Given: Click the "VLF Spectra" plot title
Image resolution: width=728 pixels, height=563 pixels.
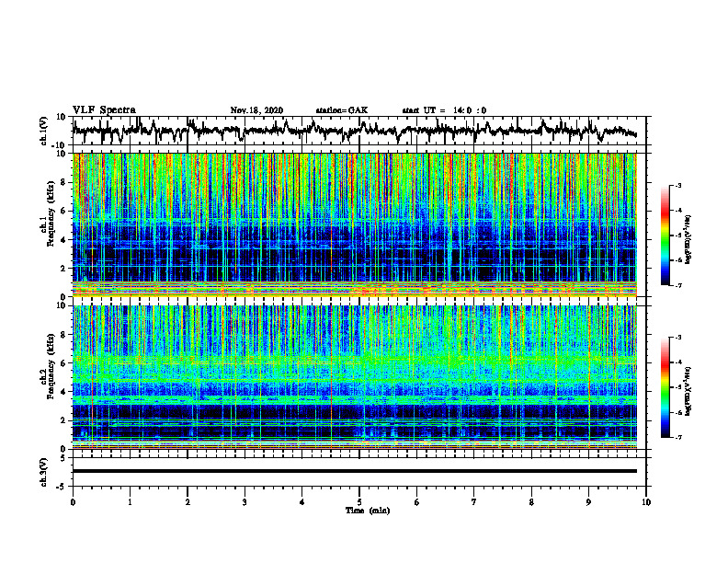Looking at the screenshot, I should point(104,109).
